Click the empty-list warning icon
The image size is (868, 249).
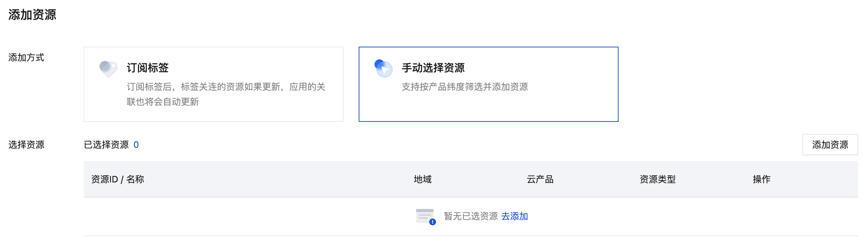426,217
